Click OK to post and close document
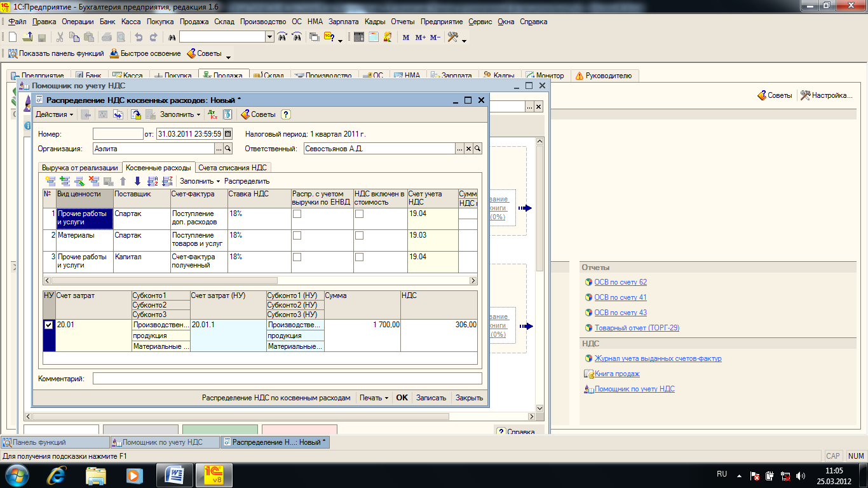 pyautogui.click(x=402, y=398)
